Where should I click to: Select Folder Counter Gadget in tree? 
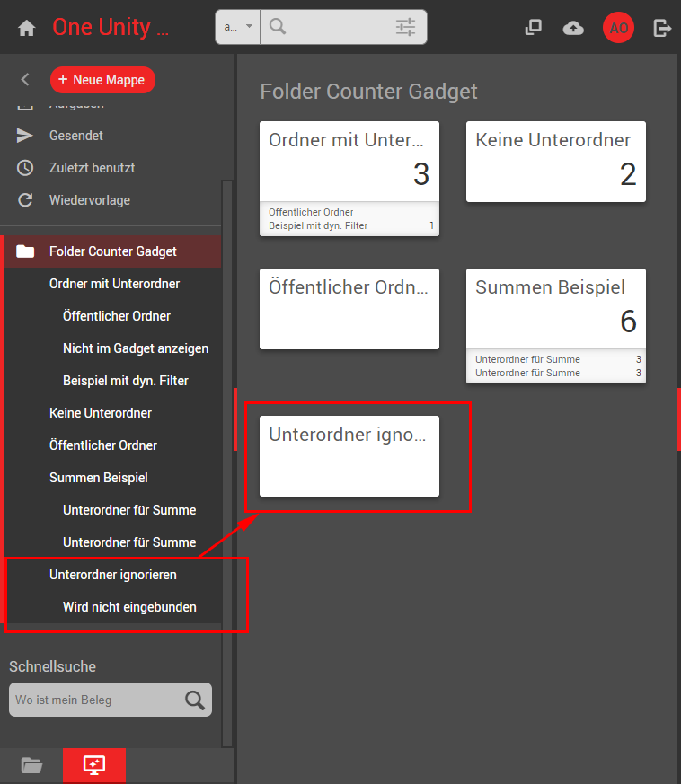pyautogui.click(x=113, y=251)
